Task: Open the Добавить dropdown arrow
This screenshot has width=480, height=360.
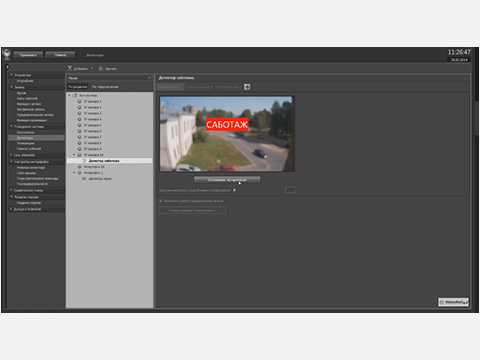Action: click(x=92, y=69)
